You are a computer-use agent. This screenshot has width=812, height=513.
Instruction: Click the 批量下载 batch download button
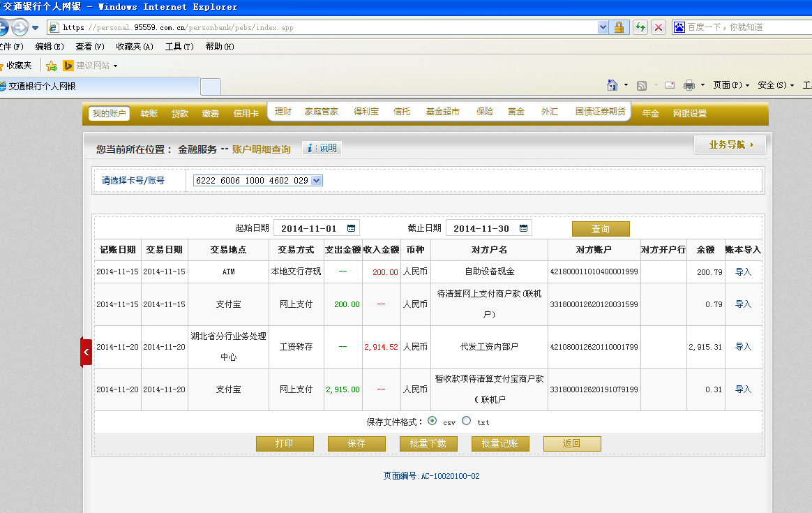point(428,444)
